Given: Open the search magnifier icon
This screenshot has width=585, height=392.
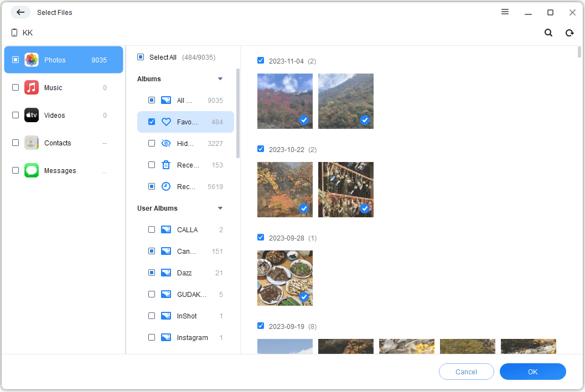Looking at the screenshot, I should click(x=548, y=33).
